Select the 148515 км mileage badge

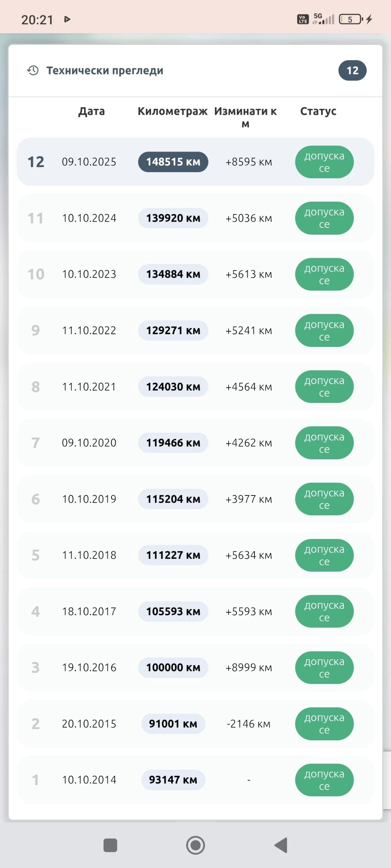173,162
